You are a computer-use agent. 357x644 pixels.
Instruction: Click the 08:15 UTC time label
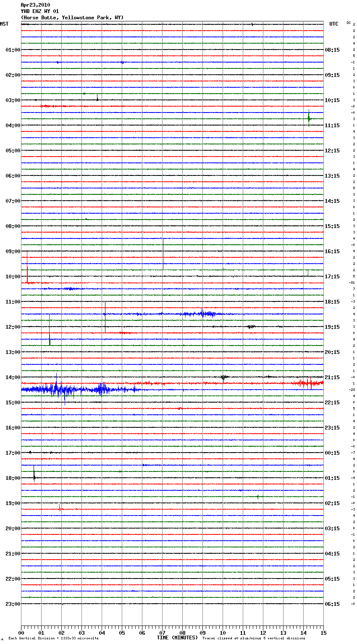click(332, 50)
